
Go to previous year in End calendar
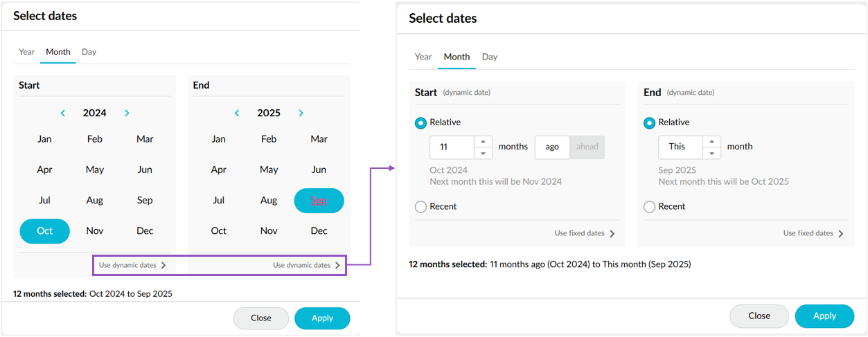(x=237, y=113)
